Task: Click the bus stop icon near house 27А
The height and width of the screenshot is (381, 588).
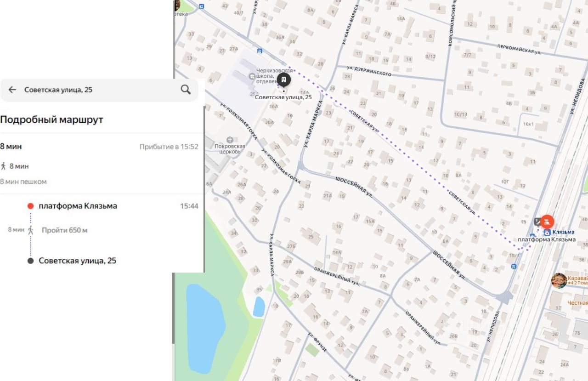Action: coord(260,51)
